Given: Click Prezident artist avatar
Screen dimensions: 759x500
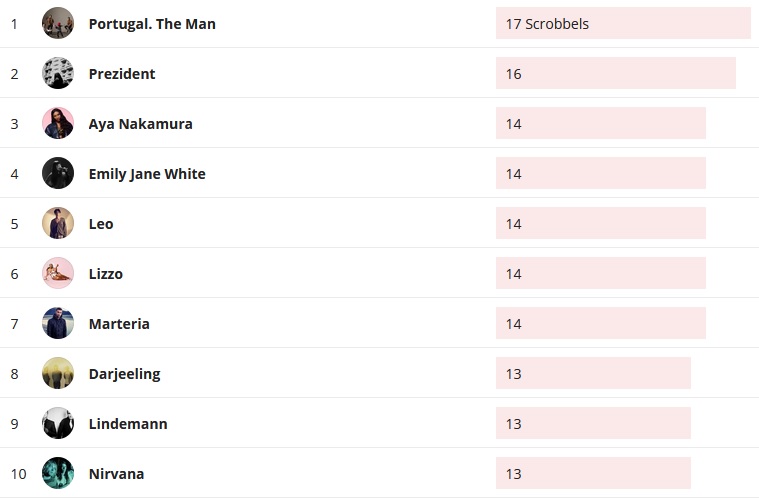Looking at the screenshot, I should pyautogui.click(x=58, y=73).
